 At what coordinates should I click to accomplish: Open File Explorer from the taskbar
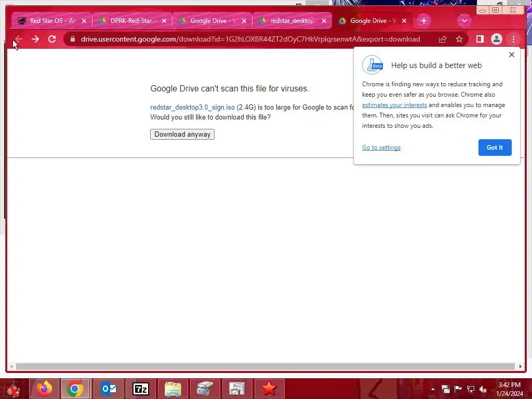173,389
